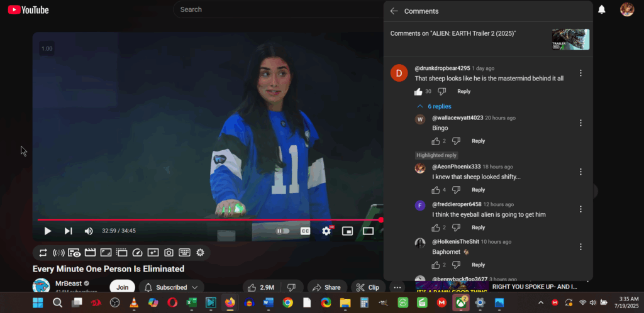Open the ALIEN: EARTH trailer thumbnail
644x313 pixels.
point(570,40)
